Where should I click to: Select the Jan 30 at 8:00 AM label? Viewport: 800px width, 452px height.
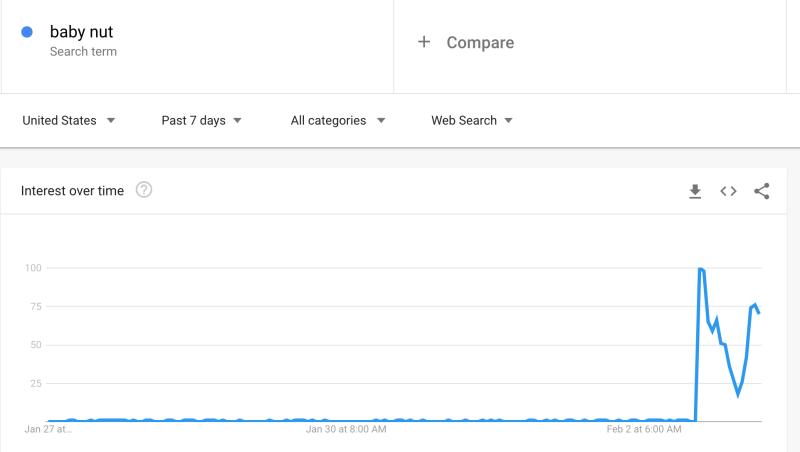346,429
